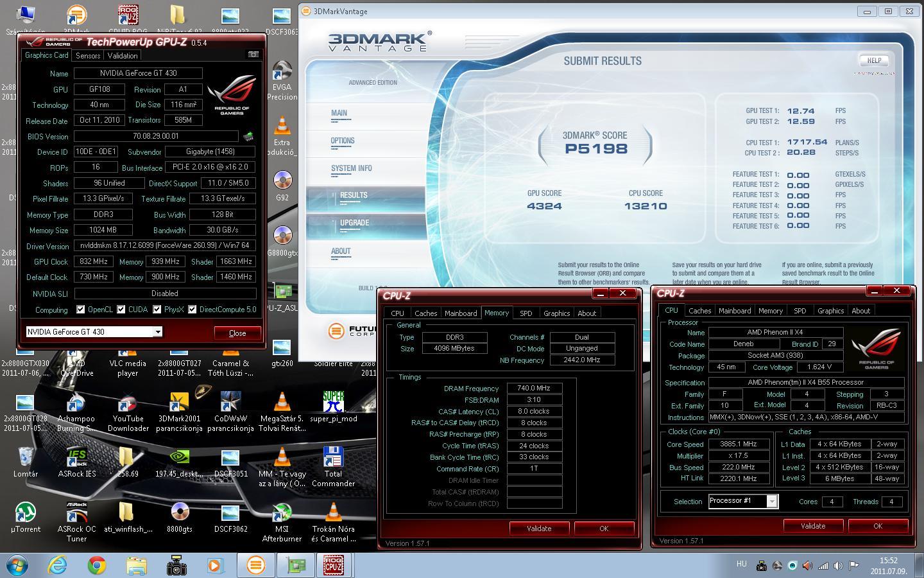Image resolution: width=924 pixels, height=578 pixels.
Task: Open the ASRock IES desktop shortcut
Action: coord(76,462)
